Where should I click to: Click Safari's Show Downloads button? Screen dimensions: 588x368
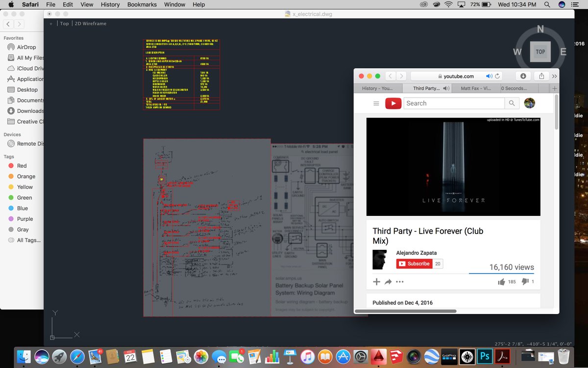pyautogui.click(x=523, y=76)
